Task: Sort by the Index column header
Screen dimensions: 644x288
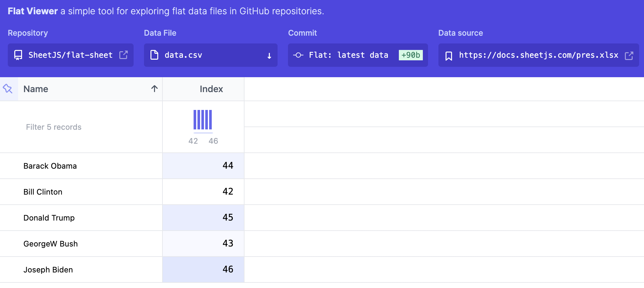Action: tap(211, 89)
